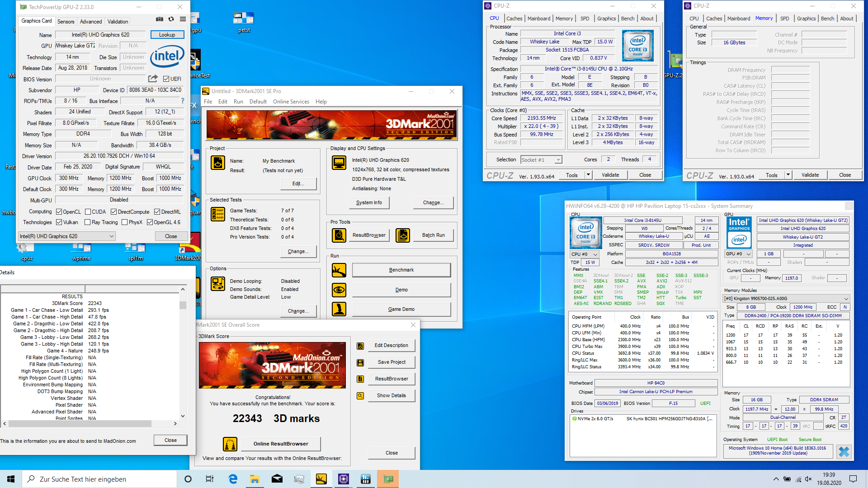Open Caches tab in CPU-Z CPU window
Viewport: 868px width, 488px height.
514,19
